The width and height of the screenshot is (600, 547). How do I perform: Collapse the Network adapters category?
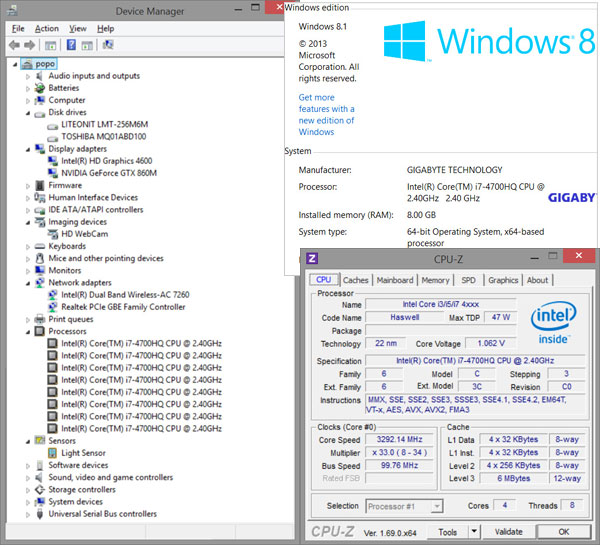(x=28, y=283)
